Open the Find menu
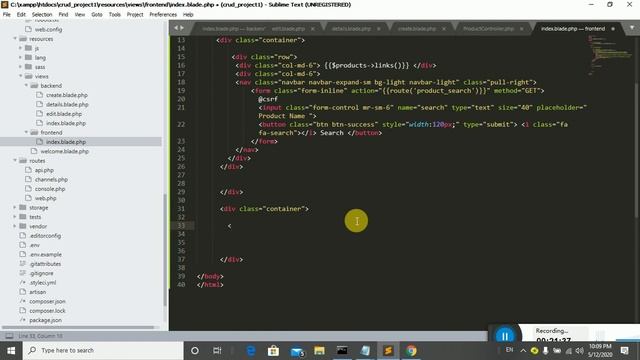The width and height of the screenshot is (640, 360). [63, 14]
